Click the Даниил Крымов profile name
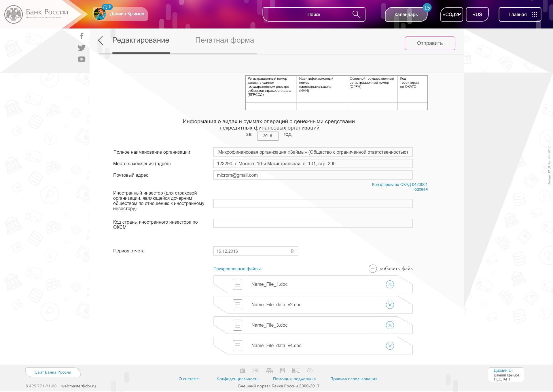553x392 pixels. coord(127,14)
